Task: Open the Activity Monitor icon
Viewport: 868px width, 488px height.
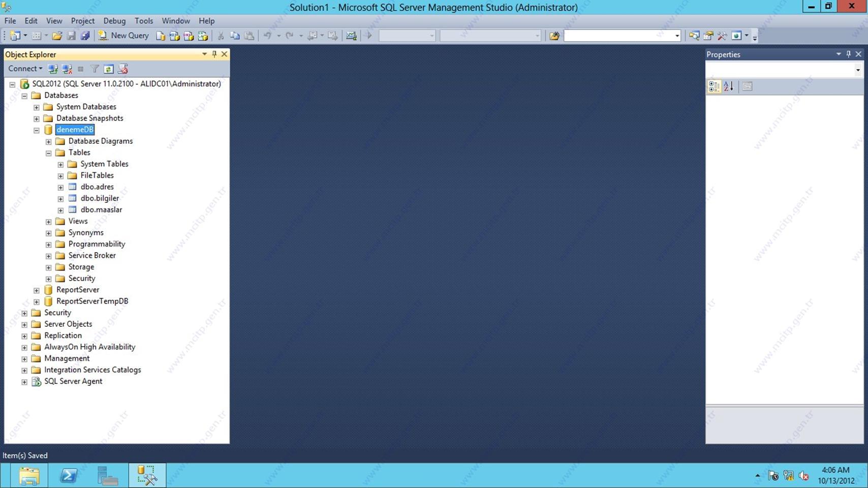Action: click(x=351, y=36)
